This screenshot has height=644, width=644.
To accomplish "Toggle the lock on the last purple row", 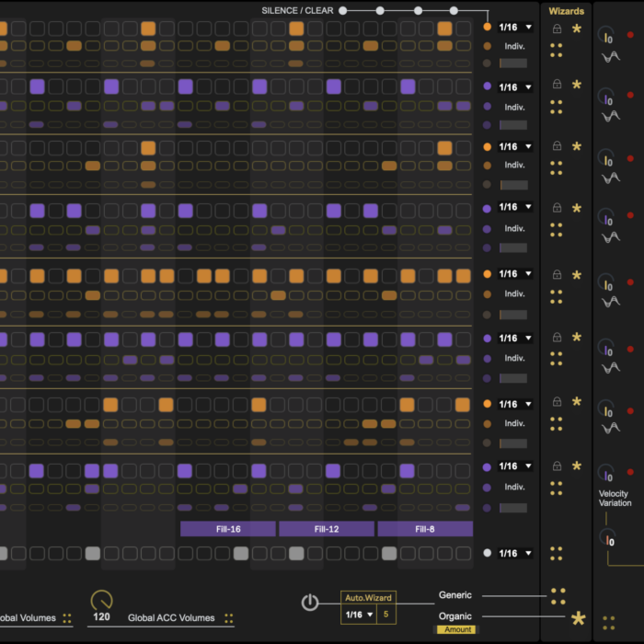I will (x=557, y=466).
